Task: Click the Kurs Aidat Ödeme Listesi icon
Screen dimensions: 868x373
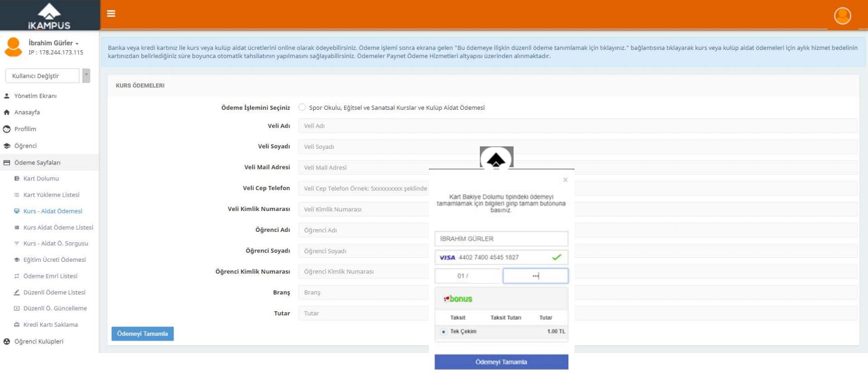Action: 17,228
